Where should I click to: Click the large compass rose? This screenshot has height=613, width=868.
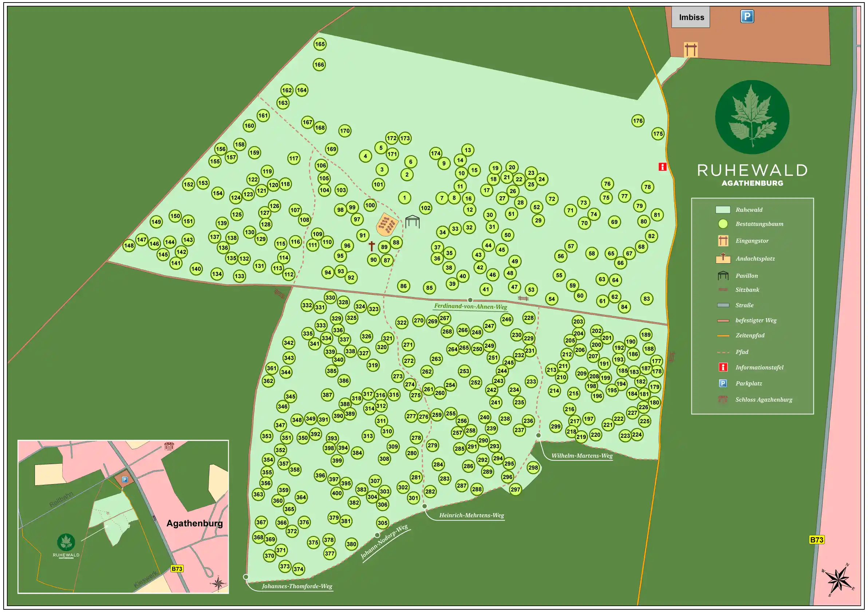[x=839, y=580]
